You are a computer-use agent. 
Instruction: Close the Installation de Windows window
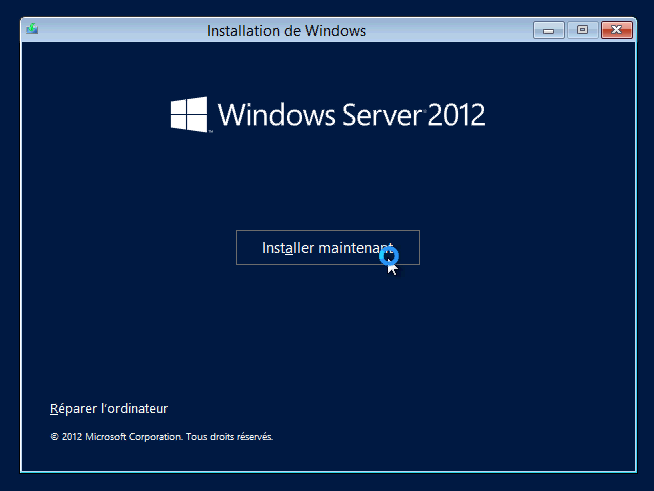pyautogui.click(x=616, y=30)
